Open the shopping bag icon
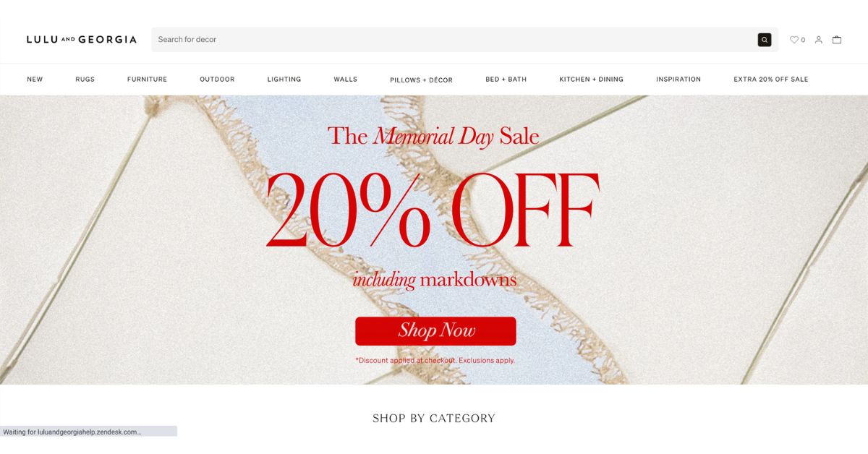Screen dimensions: 868x454 (837, 40)
